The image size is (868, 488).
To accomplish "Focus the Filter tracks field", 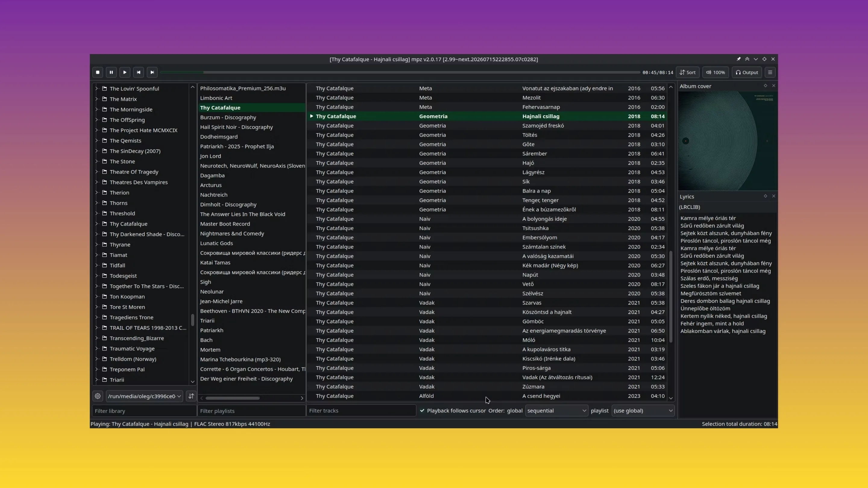I will point(361,411).
